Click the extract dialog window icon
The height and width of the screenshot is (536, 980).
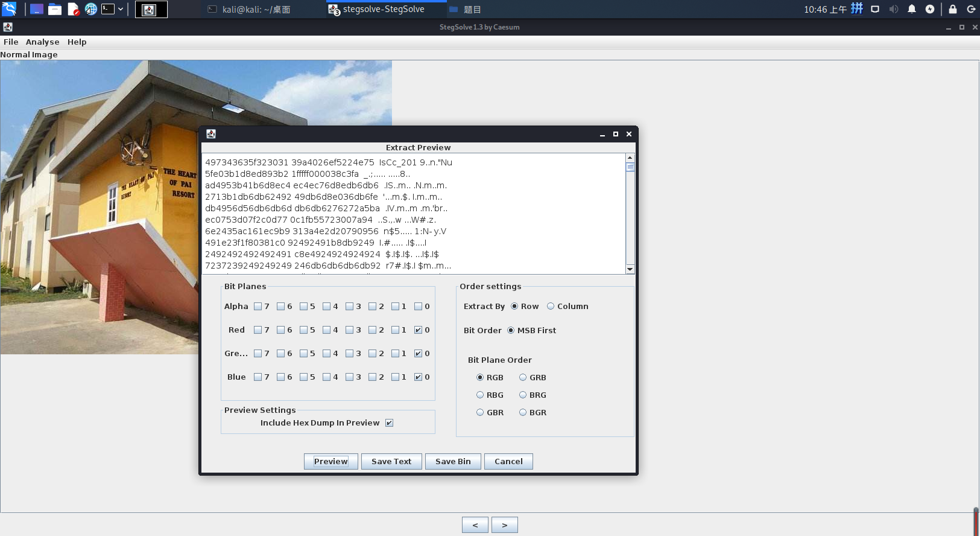[x=211, y=134]
